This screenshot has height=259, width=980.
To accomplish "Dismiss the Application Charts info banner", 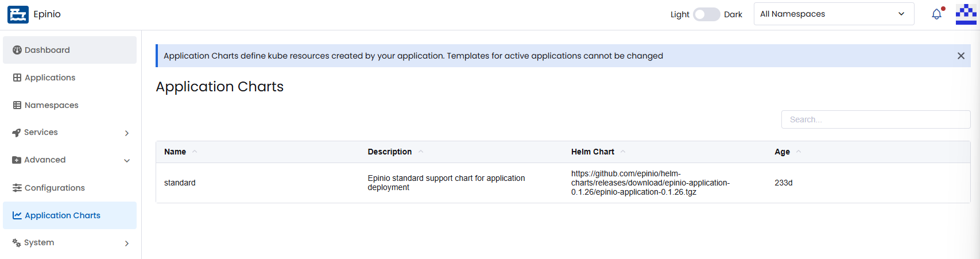I will pyautogui.click(x=961, y=56).
